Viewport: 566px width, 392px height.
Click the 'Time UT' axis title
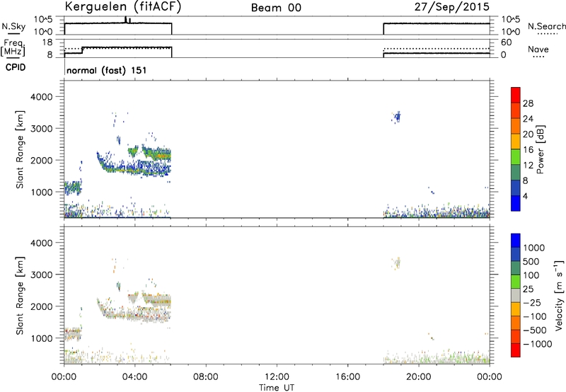277,388
